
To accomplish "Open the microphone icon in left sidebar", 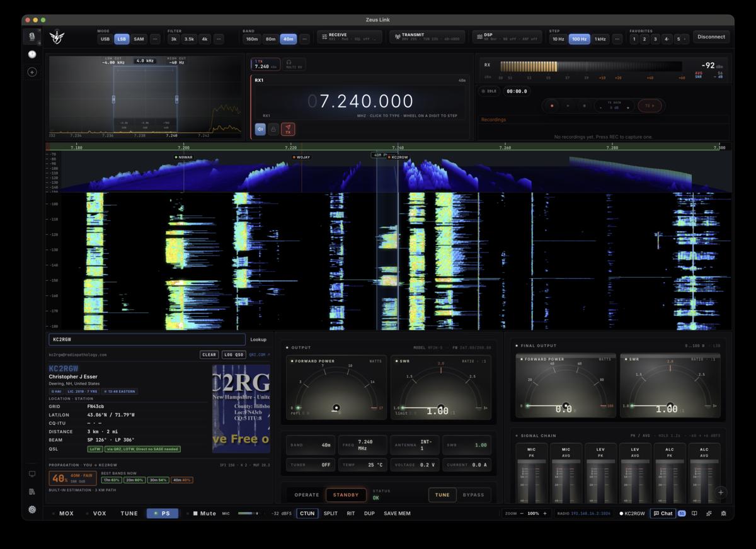I will point(32,37).
